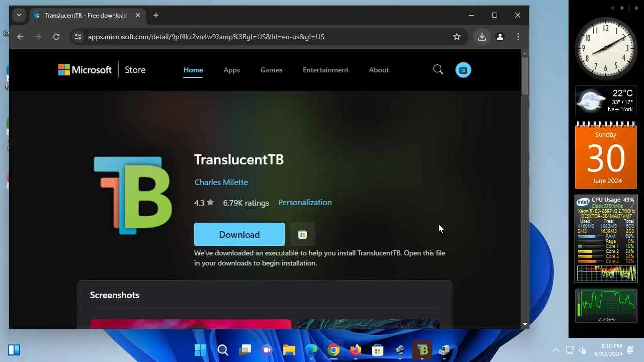Viewport: 644px width, 362px height.
Task: Go to the Home tab
Action: pyautogui.click(x=193, y=70)
